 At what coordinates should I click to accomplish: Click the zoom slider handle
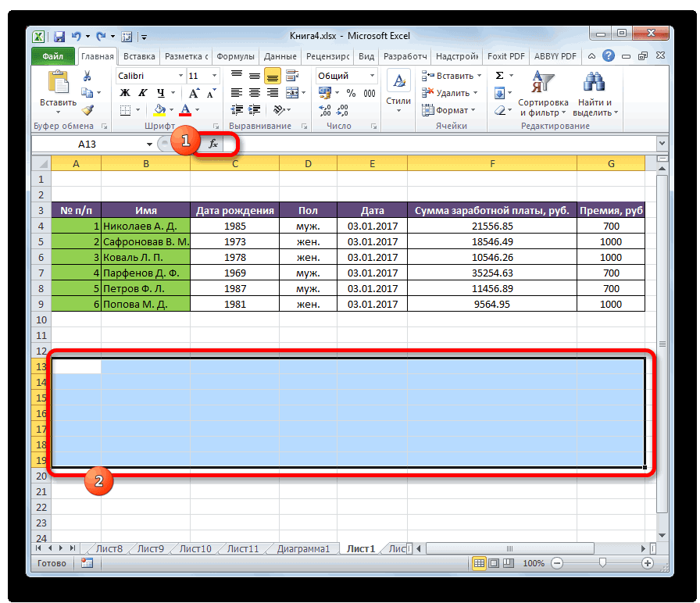click(601, 562)
